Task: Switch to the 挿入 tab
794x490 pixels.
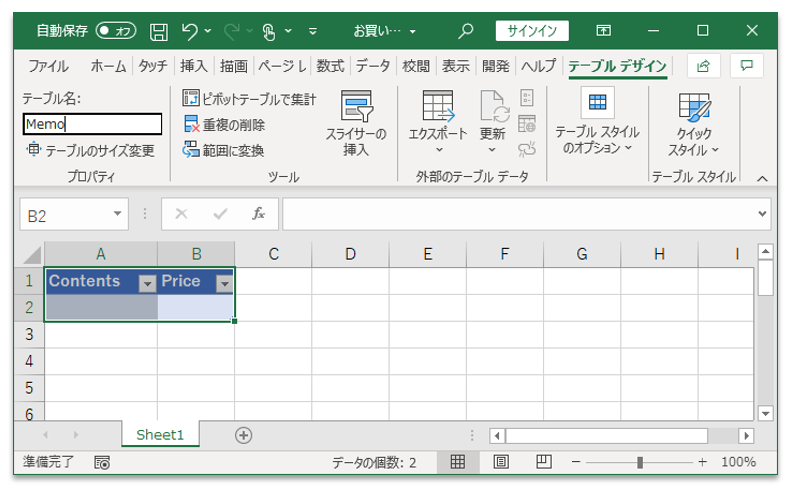Action: [x=194, y=66]
